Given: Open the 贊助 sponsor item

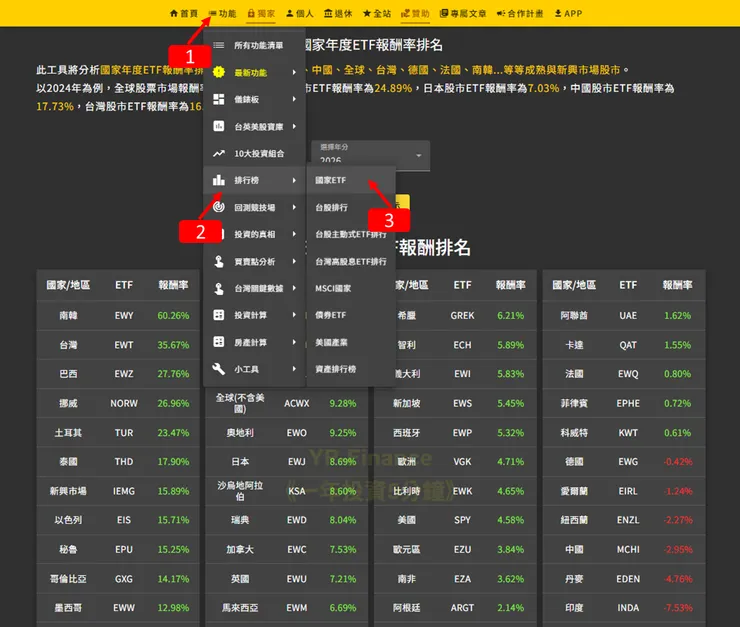Looking at the screenshot, I should click(415, 13).
